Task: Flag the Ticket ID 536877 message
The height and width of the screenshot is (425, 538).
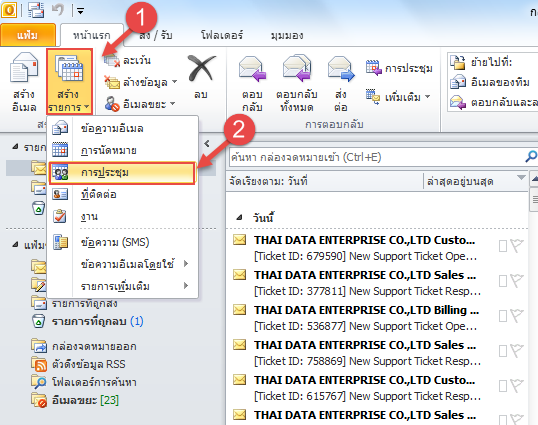Action: 516,316
